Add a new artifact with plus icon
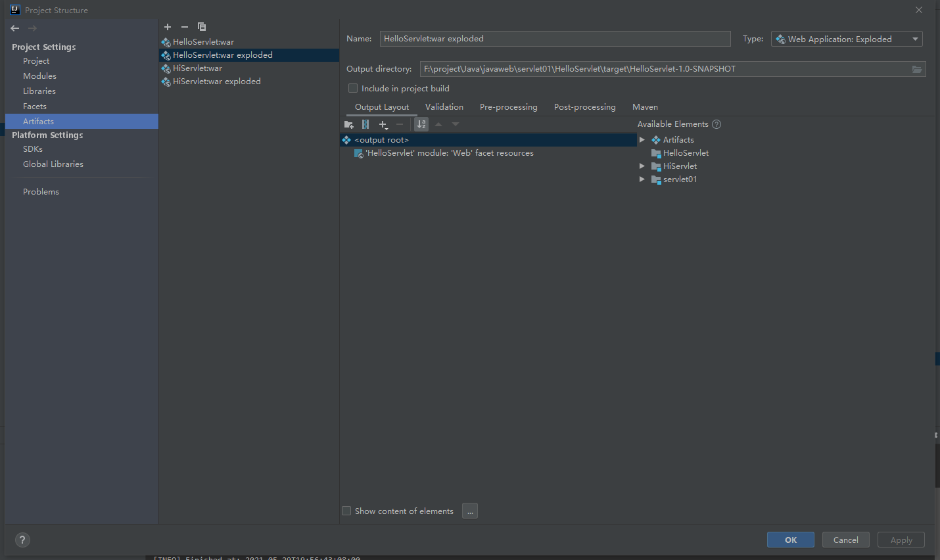 coord(168,27)
